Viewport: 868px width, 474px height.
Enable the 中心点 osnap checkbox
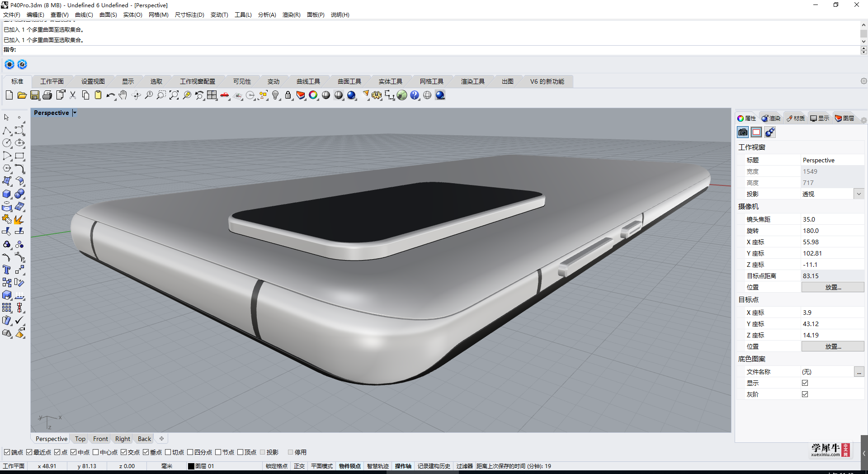(96, 452)
